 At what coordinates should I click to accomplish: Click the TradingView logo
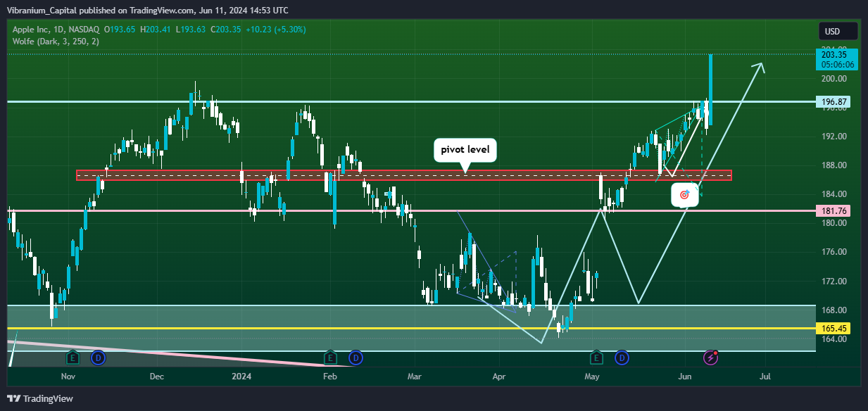(42, 398)
